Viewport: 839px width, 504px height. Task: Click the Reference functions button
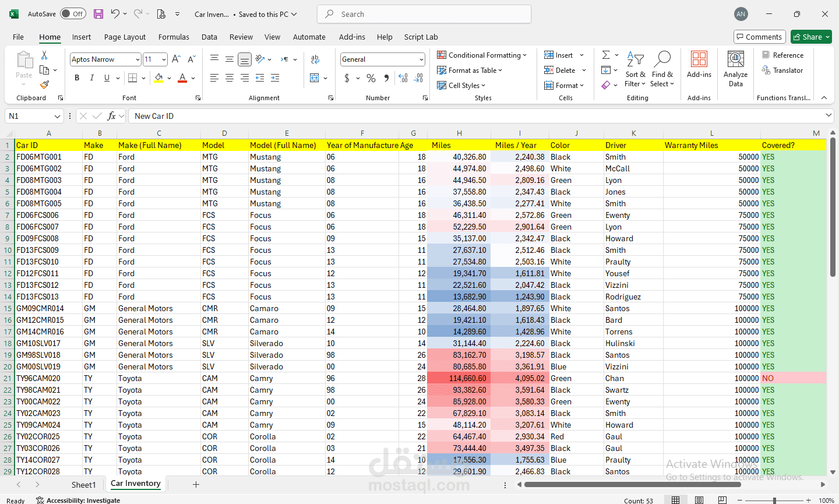click(782, 55)
